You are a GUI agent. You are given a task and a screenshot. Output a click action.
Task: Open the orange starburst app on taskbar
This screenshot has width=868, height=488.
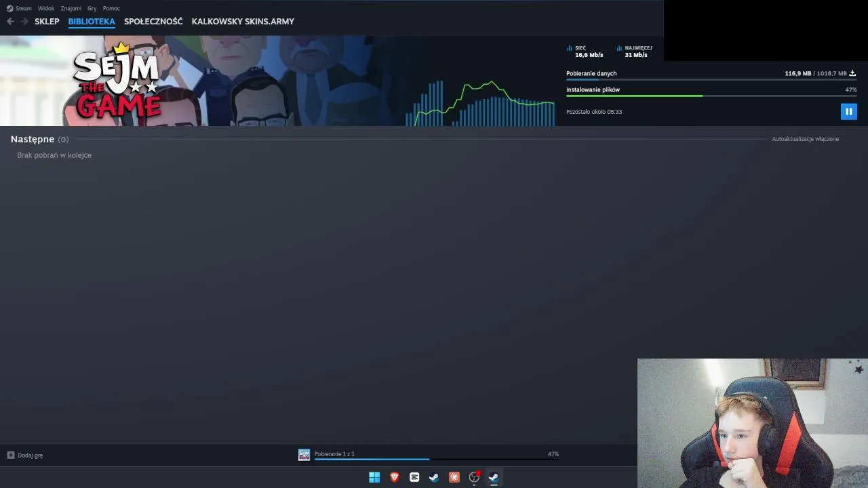pos(454,477)
